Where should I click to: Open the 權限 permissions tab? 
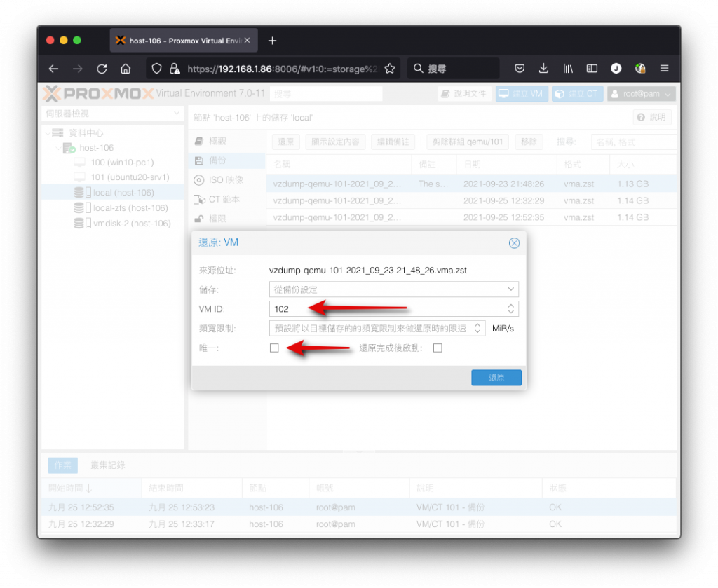tap(226, 219)
